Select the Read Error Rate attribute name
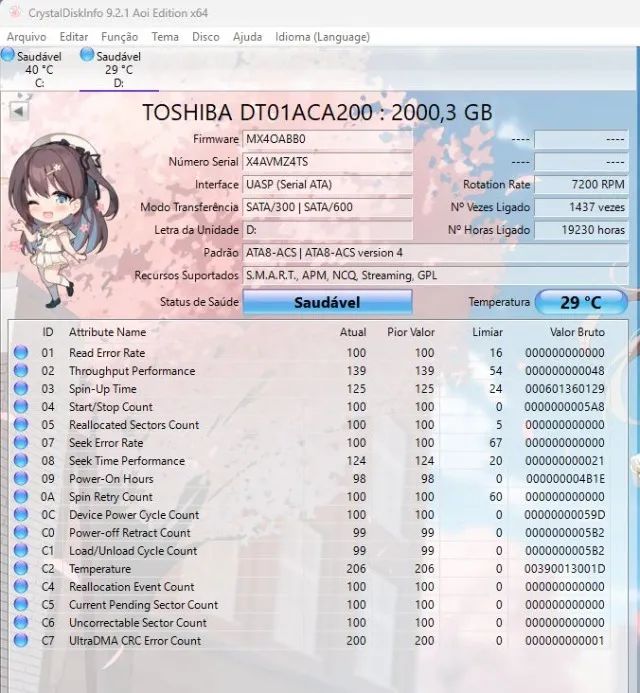Screen dimensions: 640x693 107,353
